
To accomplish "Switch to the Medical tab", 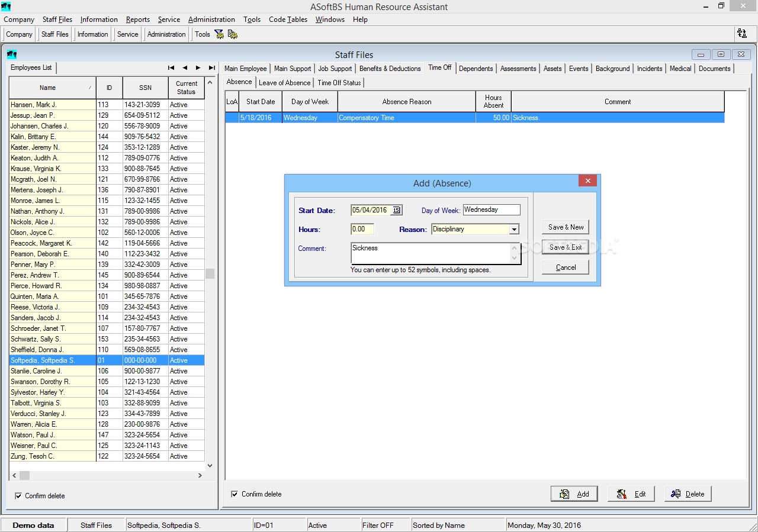I will (680, 69).
